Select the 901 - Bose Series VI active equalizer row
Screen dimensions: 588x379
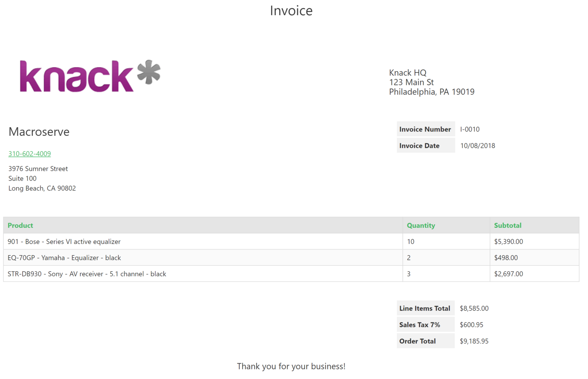(x=291, y=242)
